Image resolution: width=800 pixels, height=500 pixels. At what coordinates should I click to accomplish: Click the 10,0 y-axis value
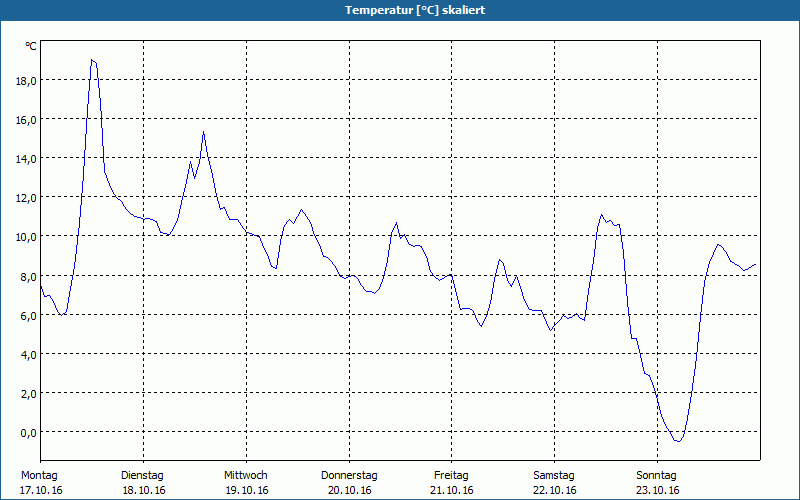26,237
